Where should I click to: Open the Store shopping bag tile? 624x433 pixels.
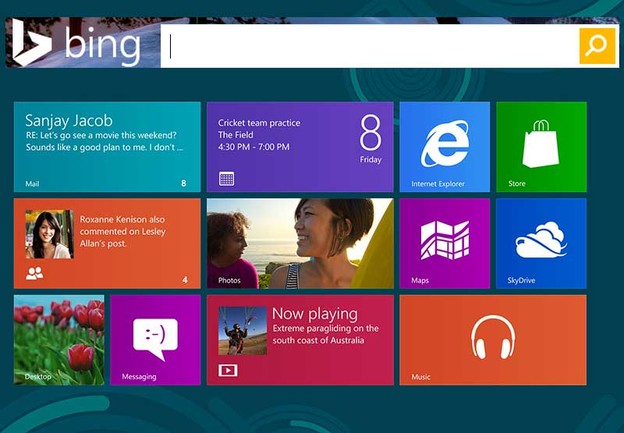pyautogui.click(x=541, y=147)
